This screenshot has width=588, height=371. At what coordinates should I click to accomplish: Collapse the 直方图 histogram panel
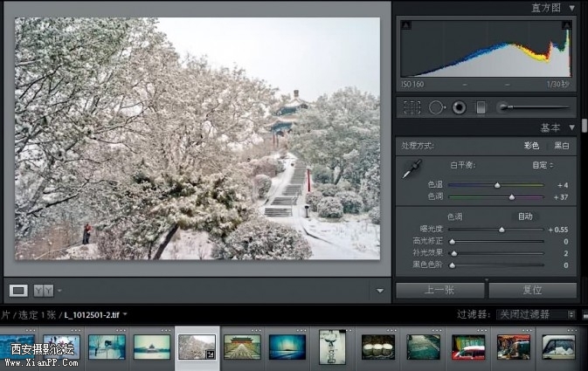point(572,8)
